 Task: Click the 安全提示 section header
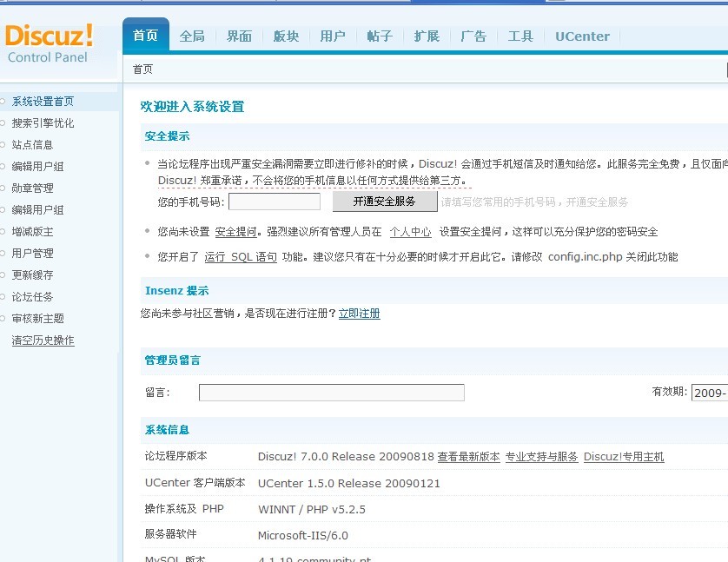[167, 136]
